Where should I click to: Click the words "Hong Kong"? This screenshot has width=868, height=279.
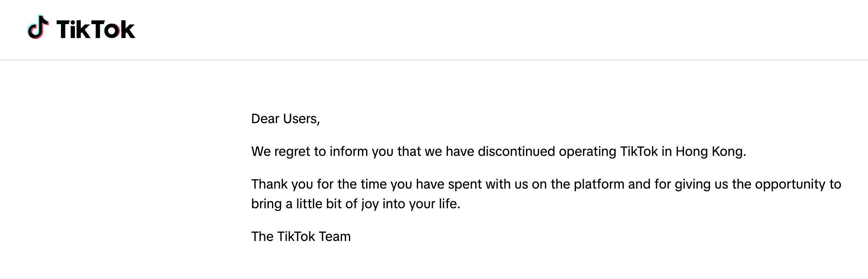(711, 151)
